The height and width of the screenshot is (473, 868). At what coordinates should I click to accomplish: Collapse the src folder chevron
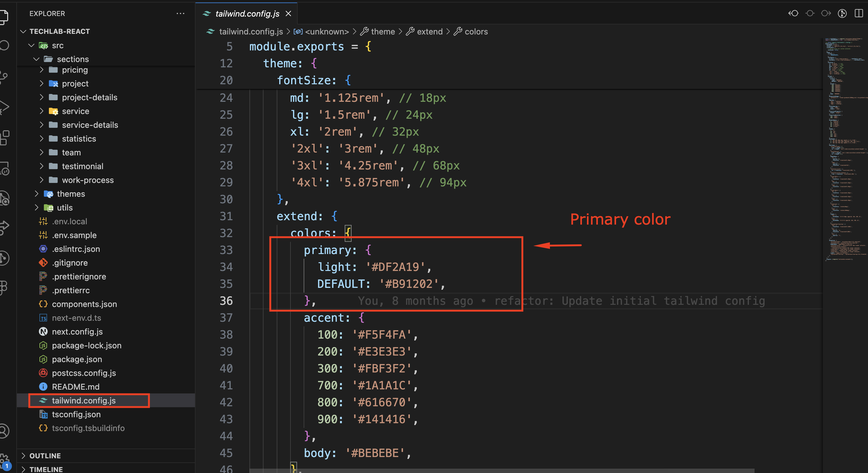31,45
